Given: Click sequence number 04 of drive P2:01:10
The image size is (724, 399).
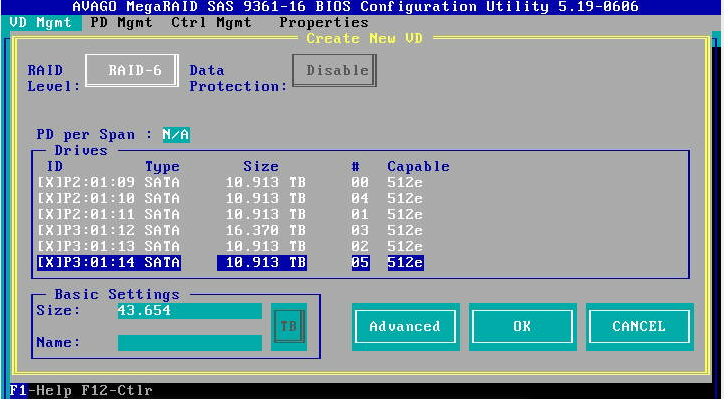Looking at the screenshot, I should 360,199.
